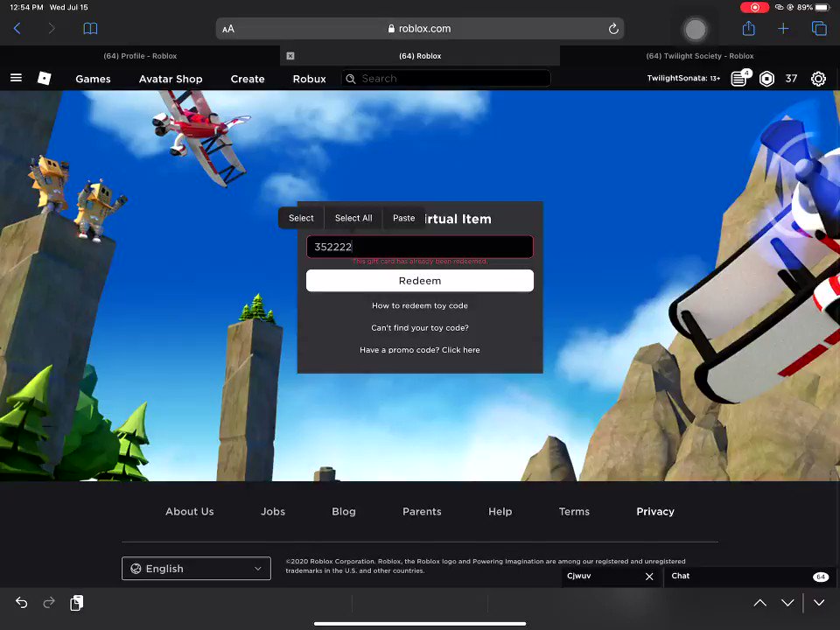
Task: Tap the keyboard bar undo arrow
Action: (x=21, y=603)
